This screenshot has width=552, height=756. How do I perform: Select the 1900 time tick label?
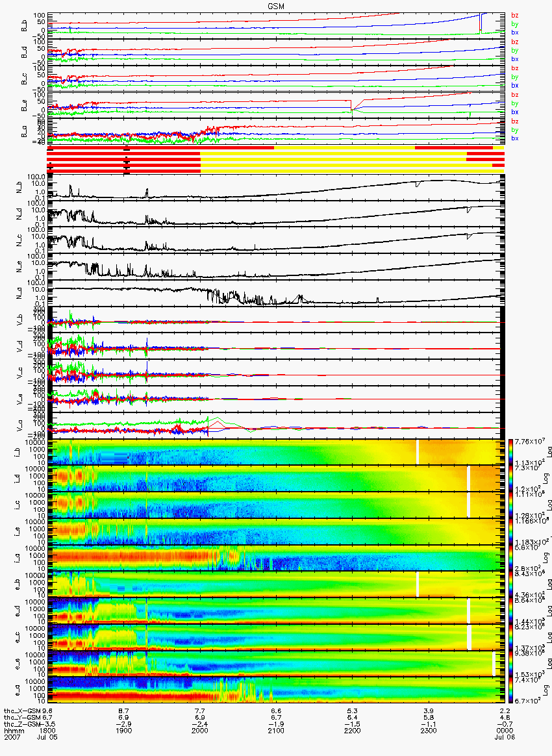click(124, 731)
